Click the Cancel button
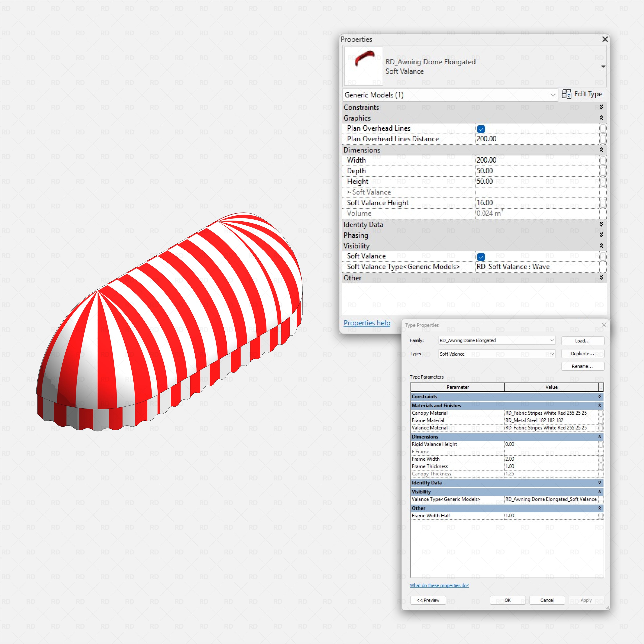The height and width of the screenshot is (644, 644). point(547,600)
